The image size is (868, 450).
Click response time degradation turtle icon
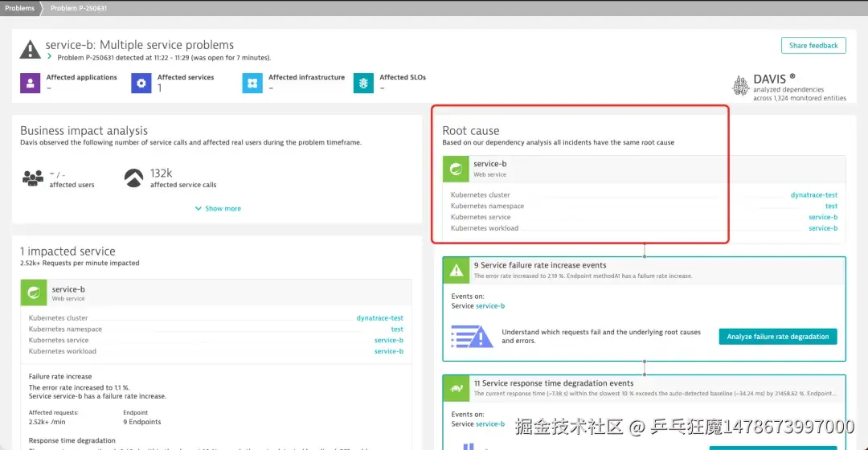457,389
